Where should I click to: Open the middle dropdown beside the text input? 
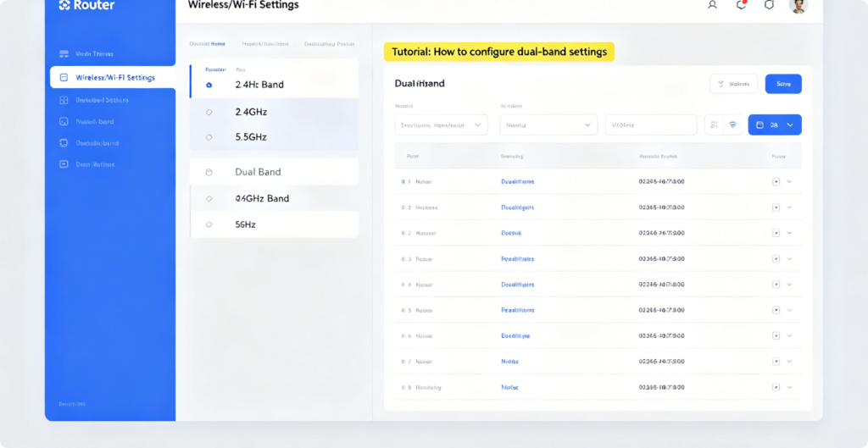coord(548,125)
